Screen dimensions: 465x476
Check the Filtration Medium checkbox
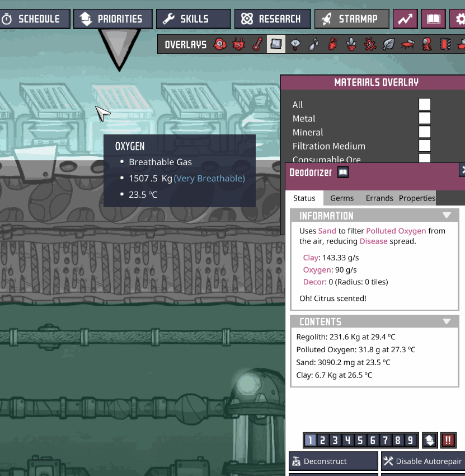click(x=425, y=146)
